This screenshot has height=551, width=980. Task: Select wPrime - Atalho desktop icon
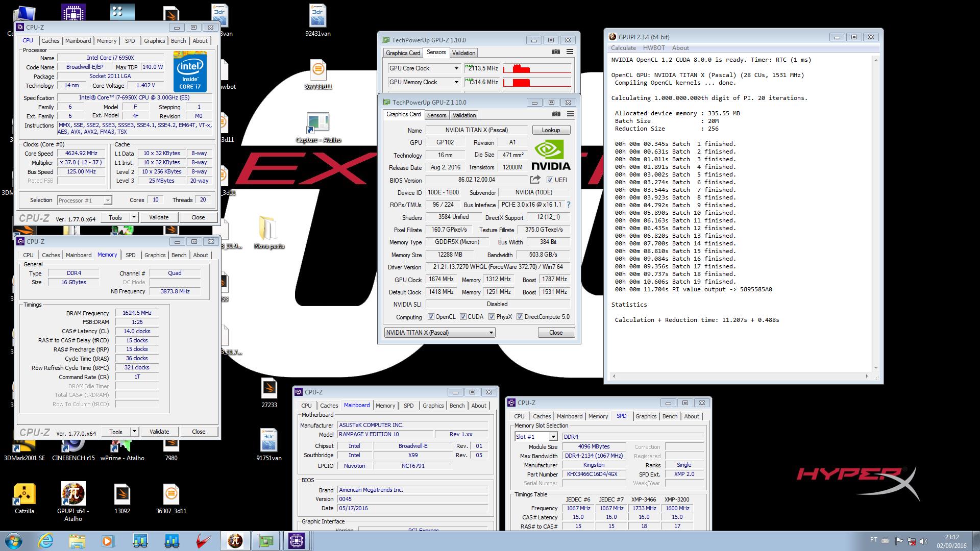pyautogui.click(x=122, y=449)
